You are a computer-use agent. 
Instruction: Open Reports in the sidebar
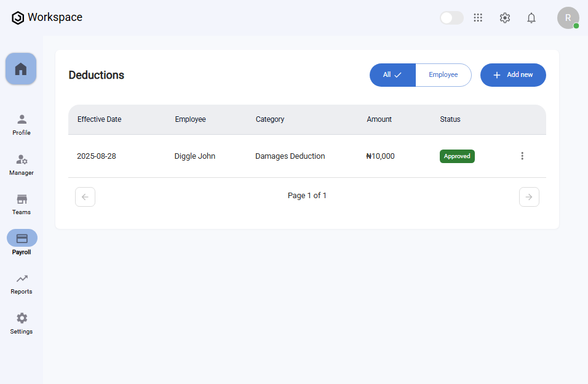point(22,283)
